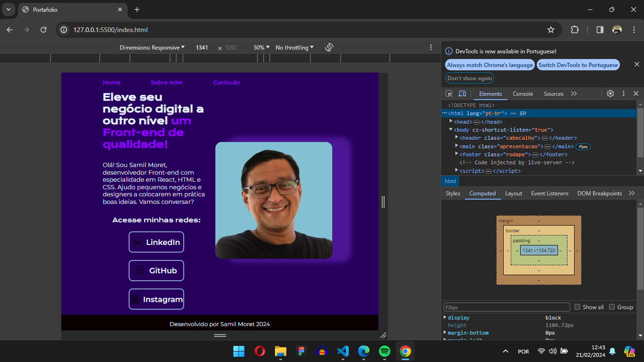Open Chrome side panel icon

tap(600, 30)
